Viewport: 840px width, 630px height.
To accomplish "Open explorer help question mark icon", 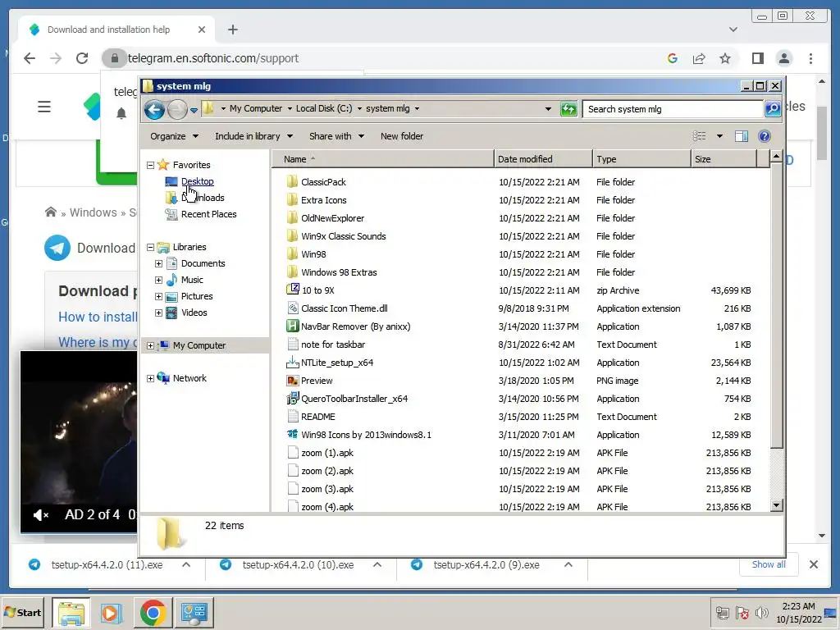I will [x=765, y=136].
